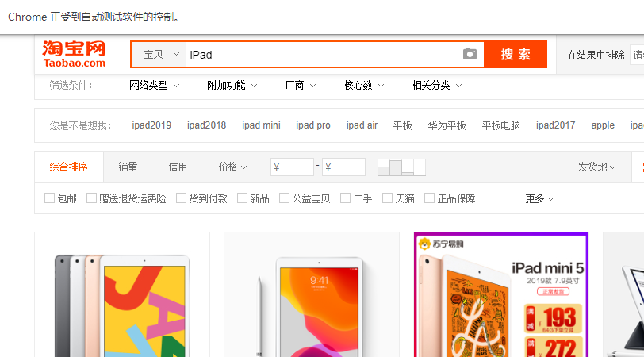Image resolution: width=644 pixels, height=357 pixels.
Task: Open the iPad mini 5 Suning product
Action: 501,295
